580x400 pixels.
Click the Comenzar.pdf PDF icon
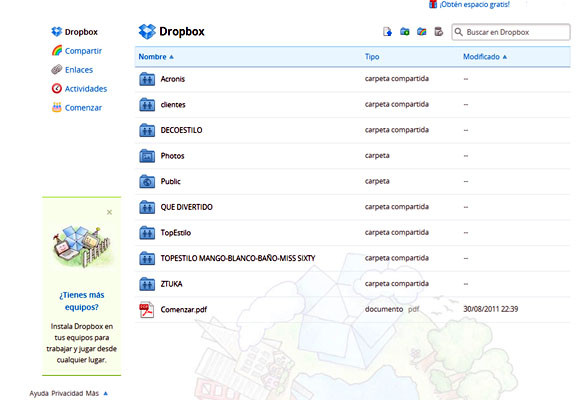point(146,310)
